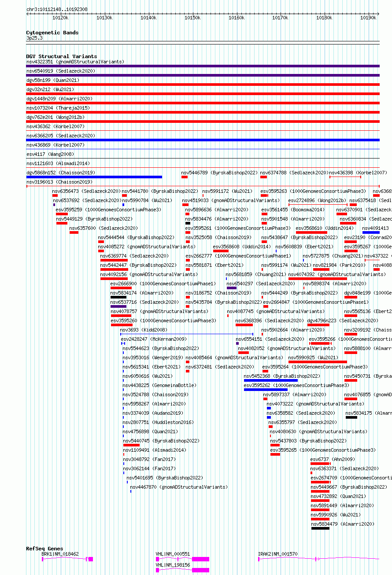The width and height of the screenshot is (392, 575).
Task: Open variant esv3595263 (1000GenomesConsortiumPhase3)
Action: (x=313, y=192)
